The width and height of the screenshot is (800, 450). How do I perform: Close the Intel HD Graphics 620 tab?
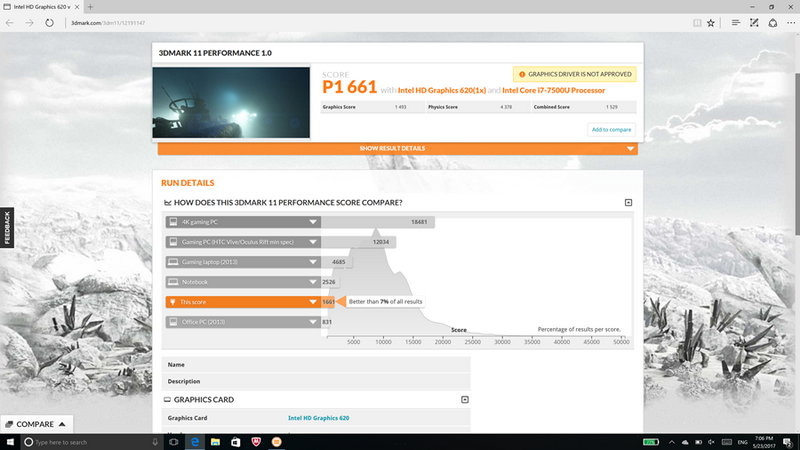pos(77,7)
